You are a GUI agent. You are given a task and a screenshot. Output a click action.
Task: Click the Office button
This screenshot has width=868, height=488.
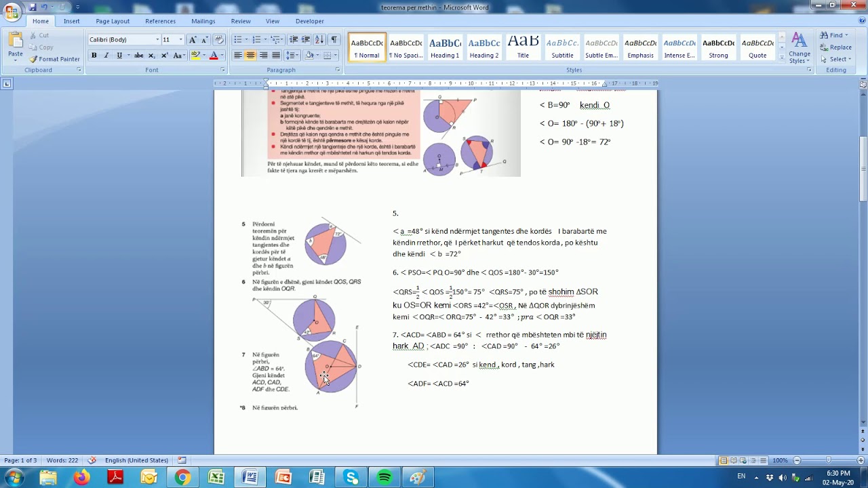[12, 12]
